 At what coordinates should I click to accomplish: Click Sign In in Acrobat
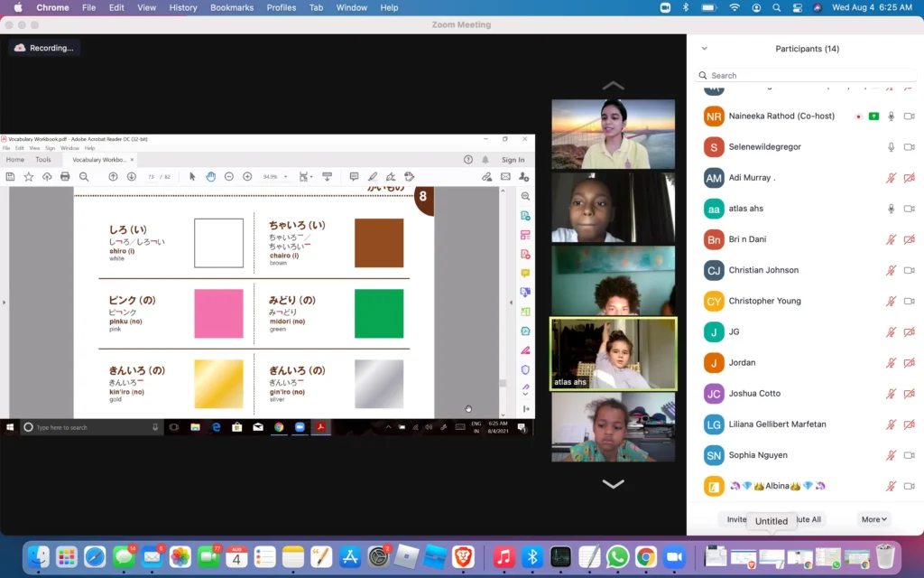513,160
